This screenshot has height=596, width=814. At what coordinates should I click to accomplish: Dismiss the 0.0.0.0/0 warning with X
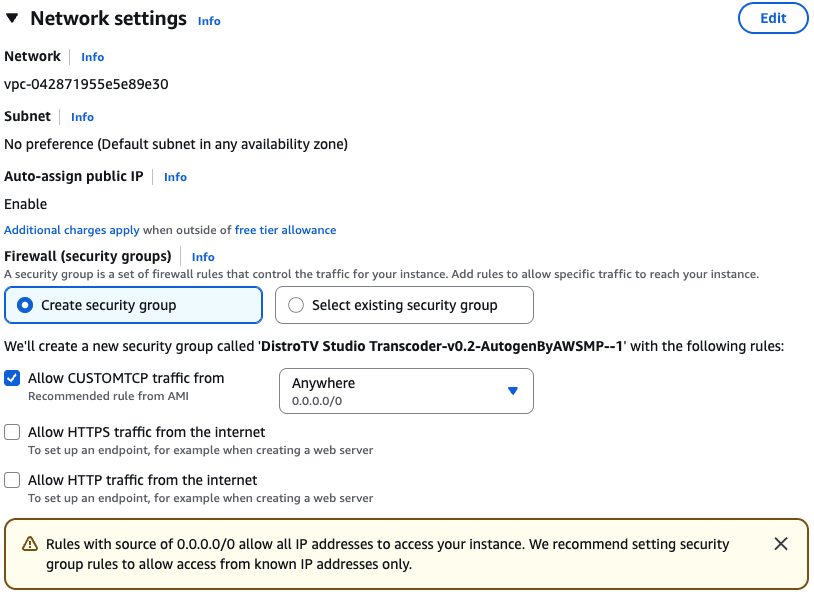click(781, 544)
